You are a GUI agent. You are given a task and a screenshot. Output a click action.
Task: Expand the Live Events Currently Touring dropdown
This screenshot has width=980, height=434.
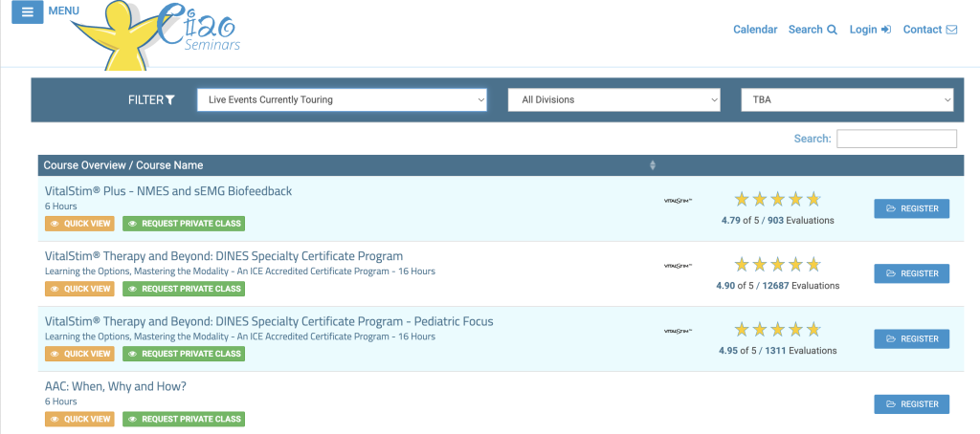click(342, 99)
